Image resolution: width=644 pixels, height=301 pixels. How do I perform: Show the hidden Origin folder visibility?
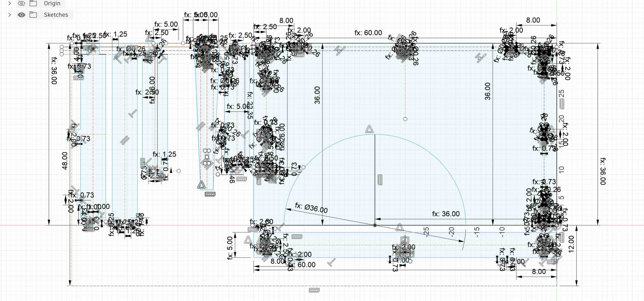21,4
